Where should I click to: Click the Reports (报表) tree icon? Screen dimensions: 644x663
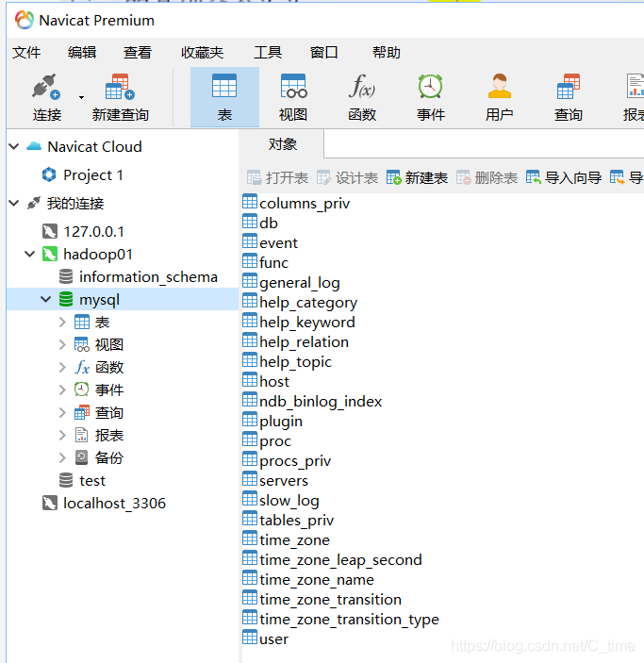coord(81,435)
